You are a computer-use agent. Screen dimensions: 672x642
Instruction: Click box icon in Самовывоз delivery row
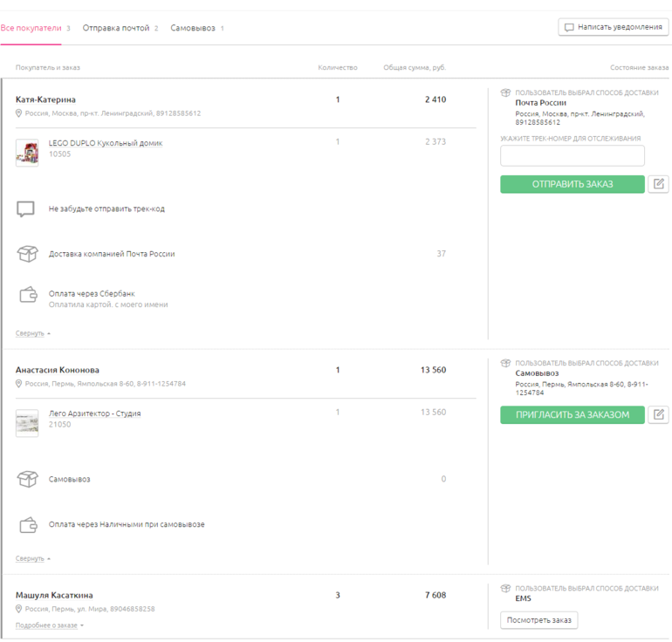(x=27, y=479)
